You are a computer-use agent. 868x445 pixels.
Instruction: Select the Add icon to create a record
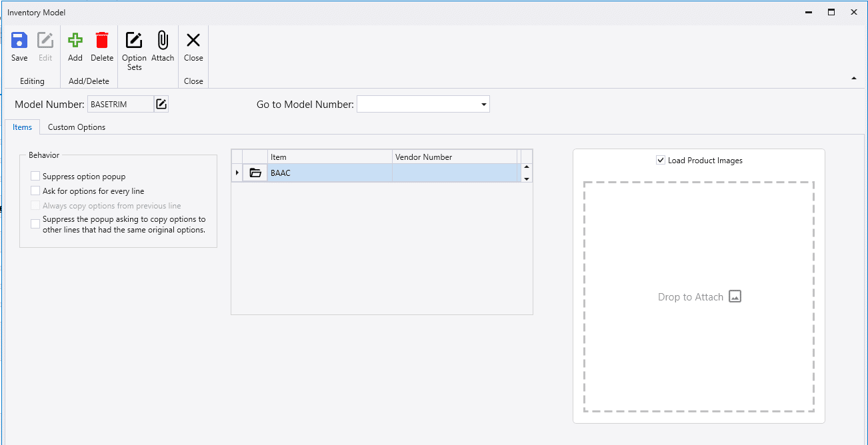[x=75, y=47]
